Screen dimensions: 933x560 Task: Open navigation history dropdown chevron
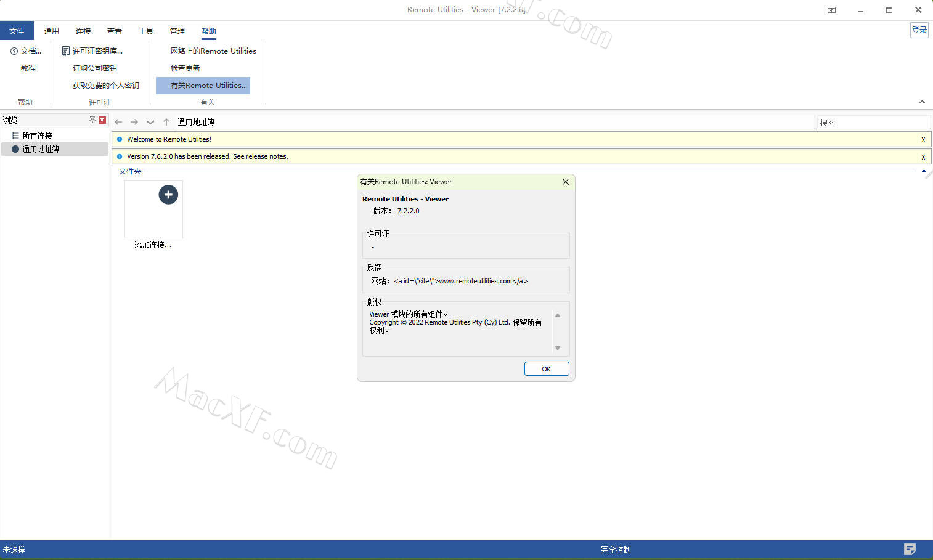[x=150, y=122]
